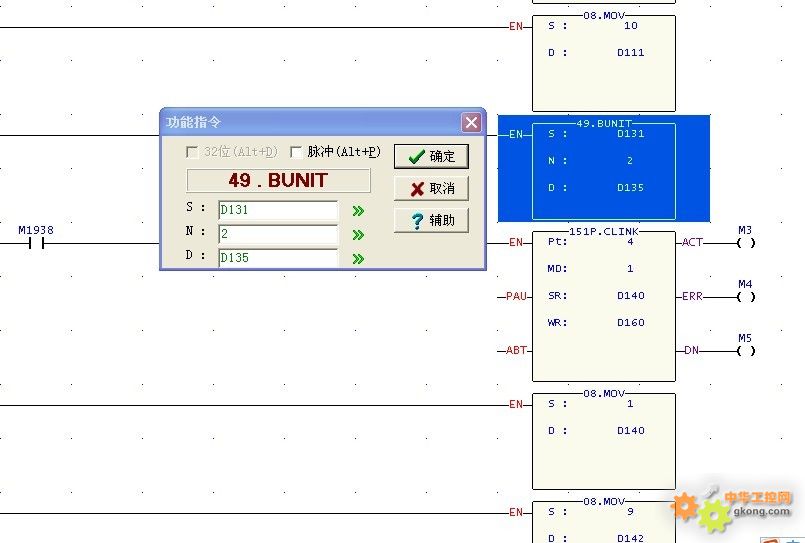Expand N operand options with green arrows
Image resolution: width=805 pixels, height=543 pixels.
[358, 235]
